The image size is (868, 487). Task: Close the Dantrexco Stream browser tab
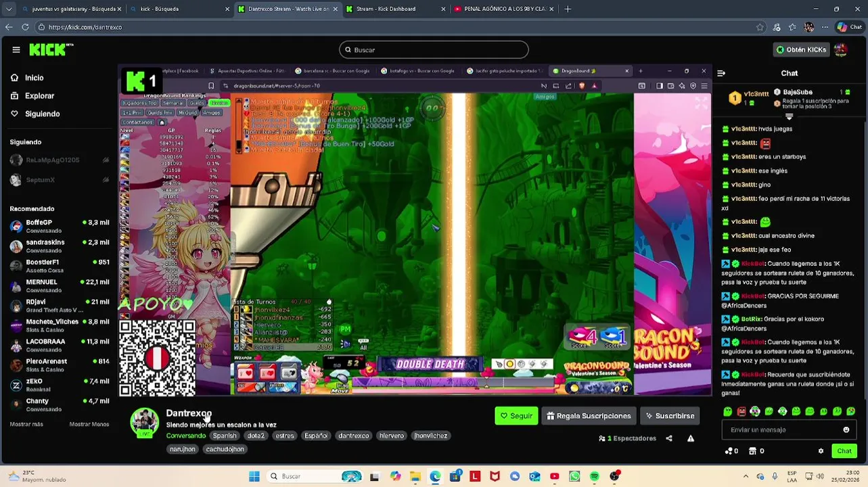(335, 9)
